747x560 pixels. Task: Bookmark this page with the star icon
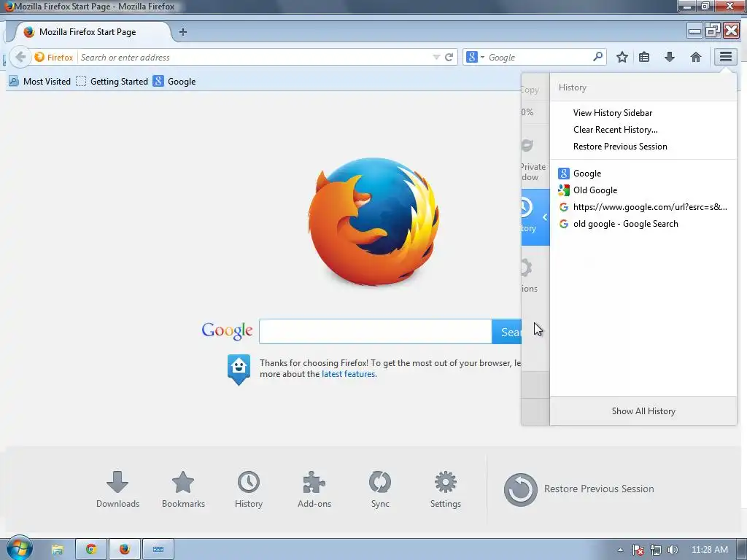click(622, 57)
